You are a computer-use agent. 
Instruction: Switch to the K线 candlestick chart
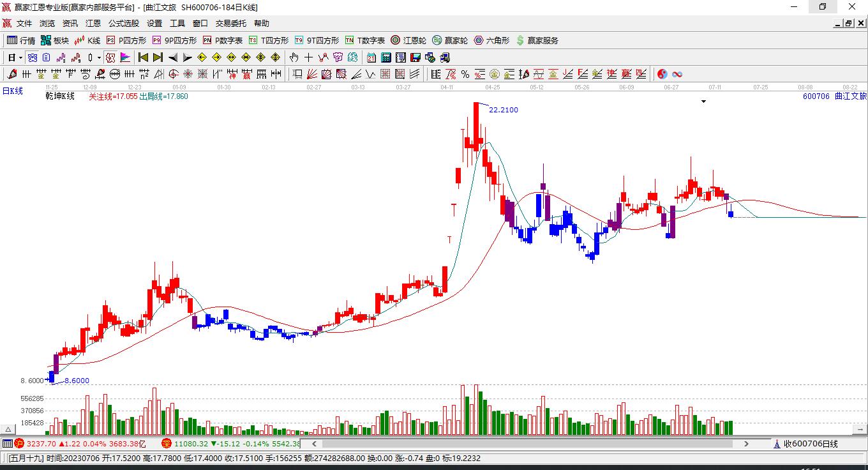pyautogui.click(x=87, y=40)
